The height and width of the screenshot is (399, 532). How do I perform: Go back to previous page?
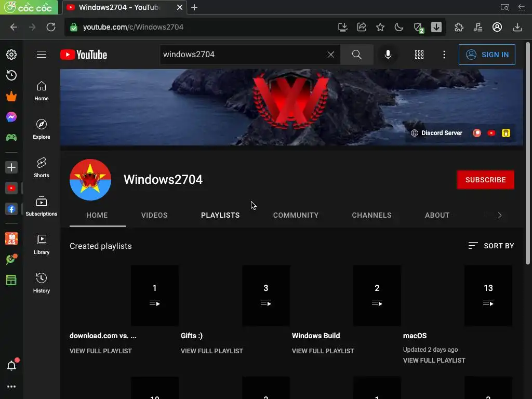tap(14, 27)
